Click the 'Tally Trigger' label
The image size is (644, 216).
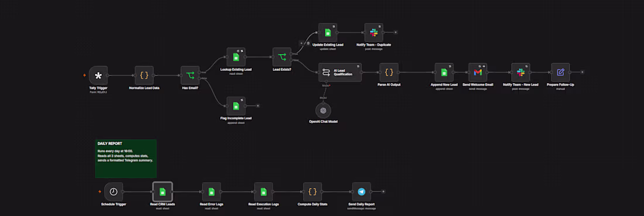[x=98, y=88]
